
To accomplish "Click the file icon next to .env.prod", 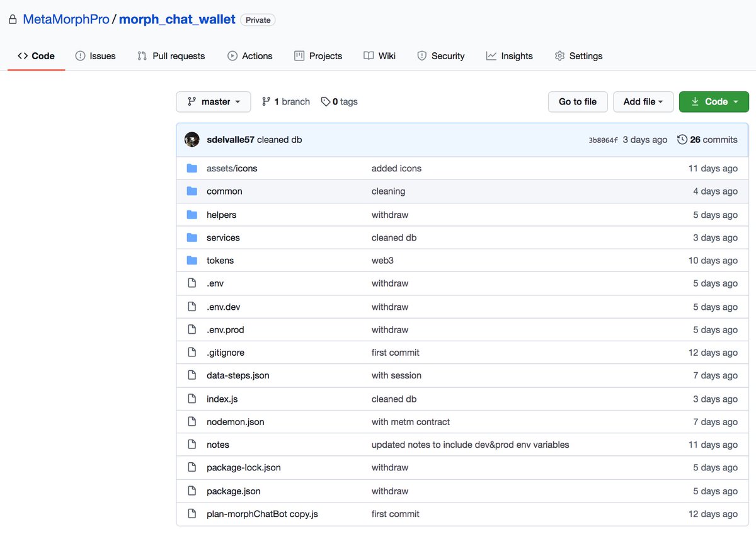I will (192, 329).
